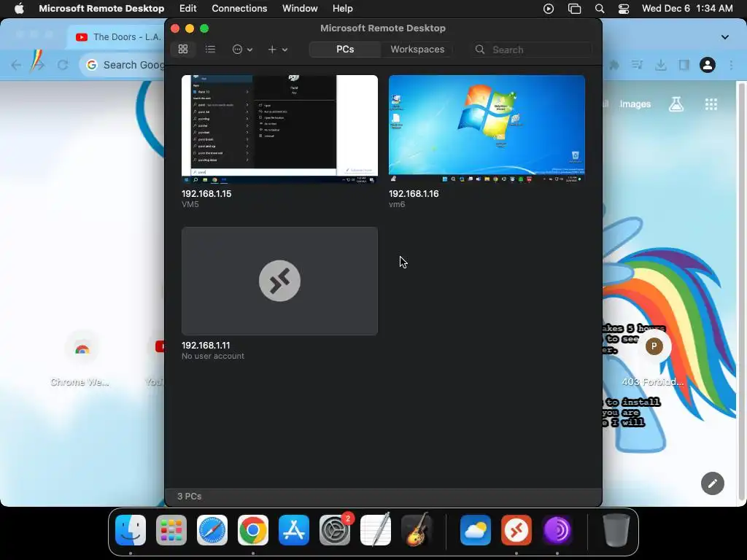Open Chrome downloads icon
The height and width of the screenshot is (560, 747).
660,65
